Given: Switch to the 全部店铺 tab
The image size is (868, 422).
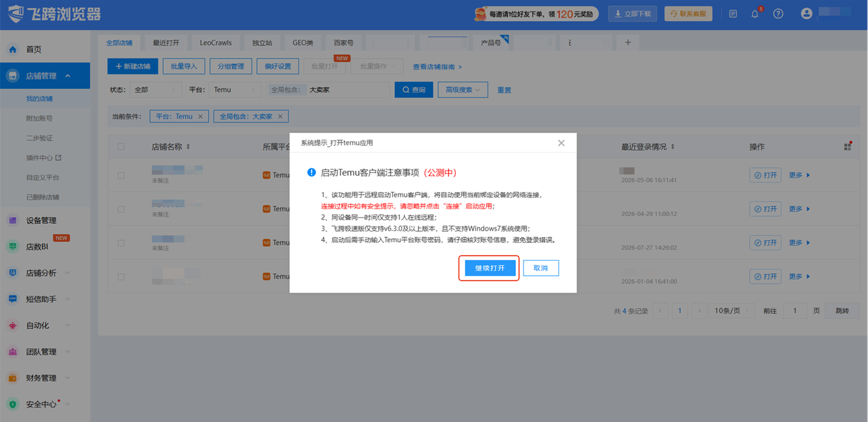Looking at the screenshot, I should [119, 42].
